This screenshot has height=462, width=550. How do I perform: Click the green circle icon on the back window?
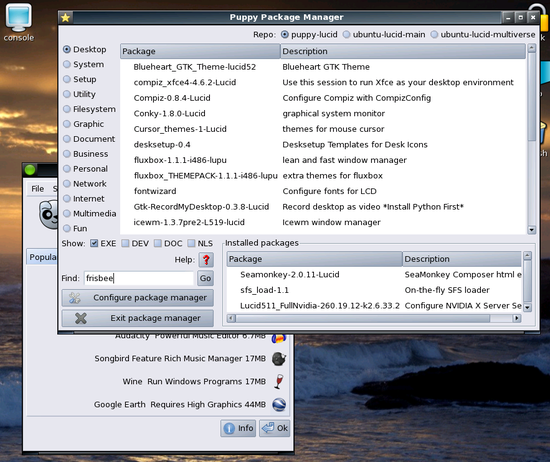click(30, 170)
